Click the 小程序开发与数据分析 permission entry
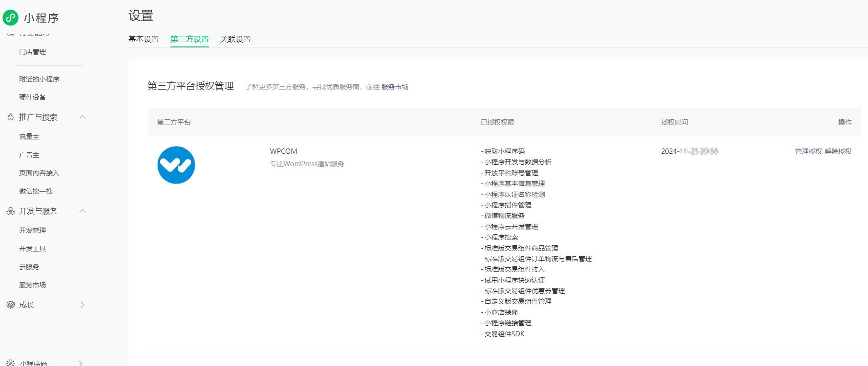The height and width of the screenshot is (366, 868). click(x=516, y=162)
